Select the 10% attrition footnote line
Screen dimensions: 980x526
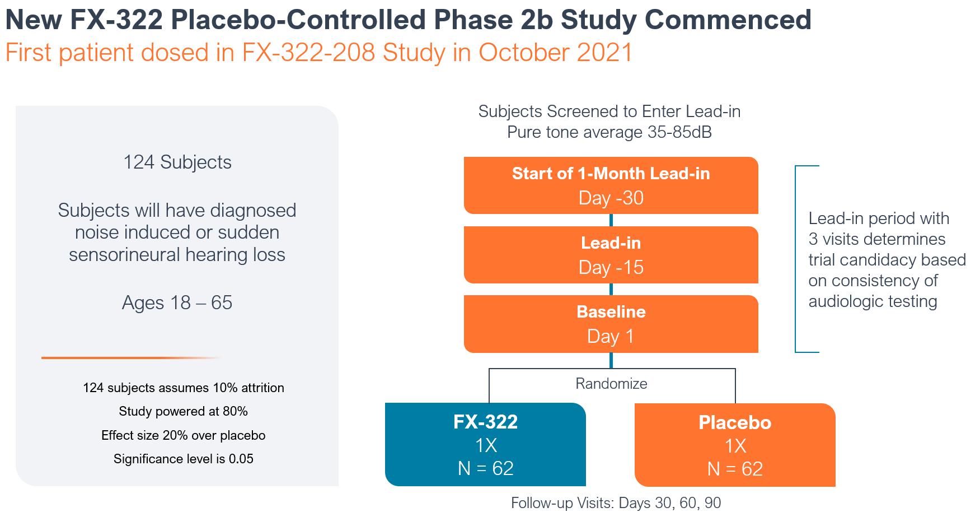click(183, 388)
